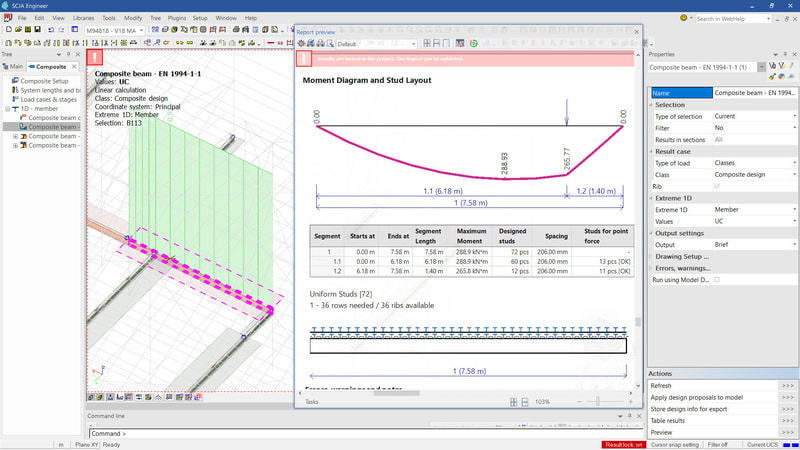Click the Print icon in main toolbar
The image size is (800, 450).
point(236,30)
